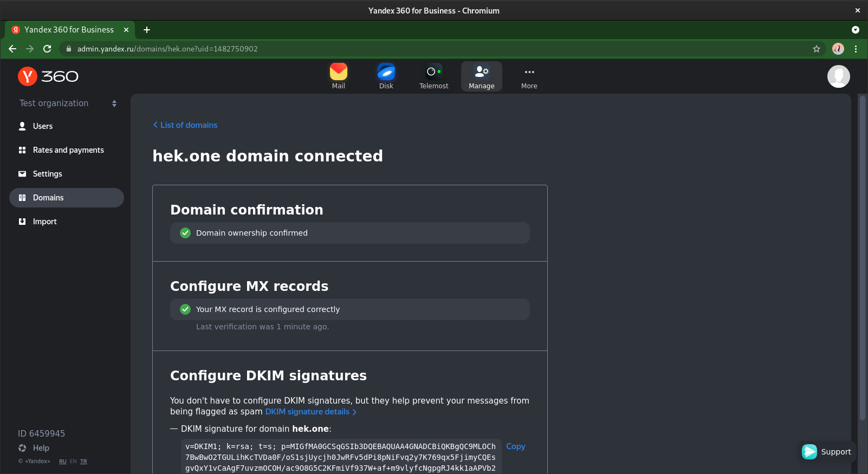Open the More apps menu

coord(529,76)
